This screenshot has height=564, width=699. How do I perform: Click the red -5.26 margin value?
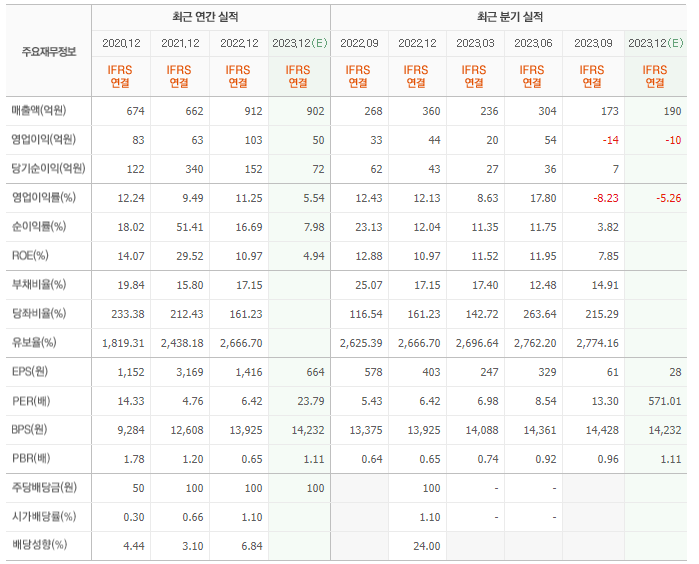[x=669, y=198]
